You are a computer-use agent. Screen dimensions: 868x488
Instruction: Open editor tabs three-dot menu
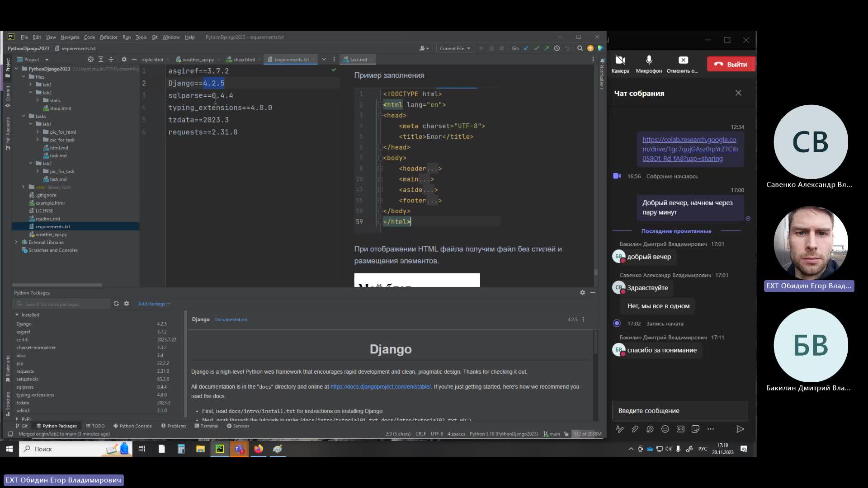[334, 59]
